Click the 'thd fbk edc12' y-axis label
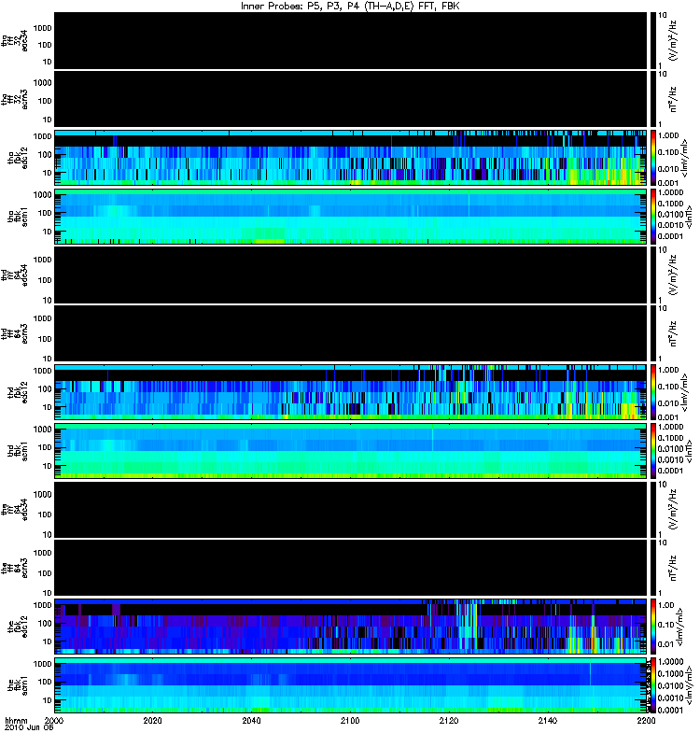 (18, 392)
